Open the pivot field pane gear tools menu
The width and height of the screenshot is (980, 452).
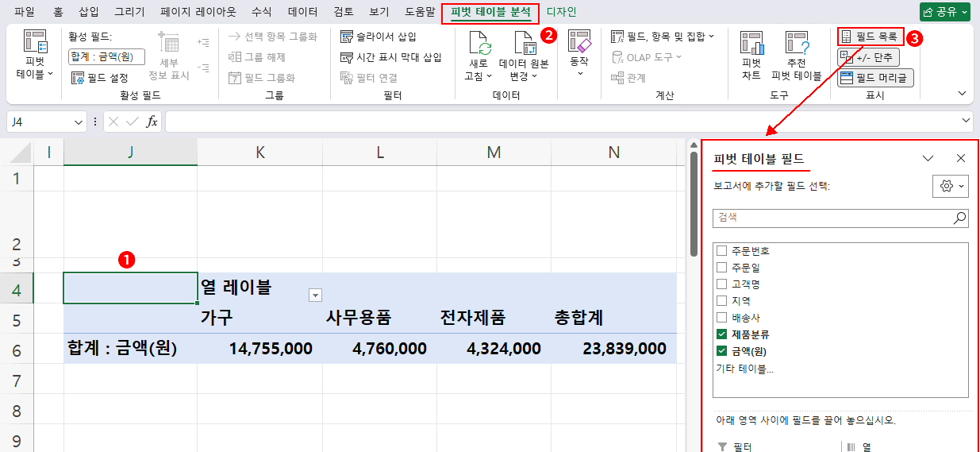950,185
